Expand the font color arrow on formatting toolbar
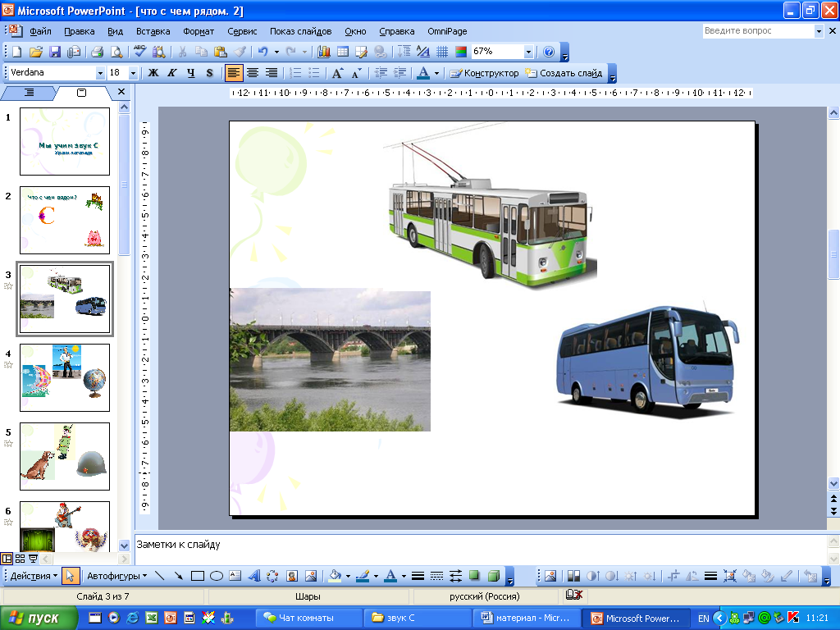840x630 pixels. (436, 73)
